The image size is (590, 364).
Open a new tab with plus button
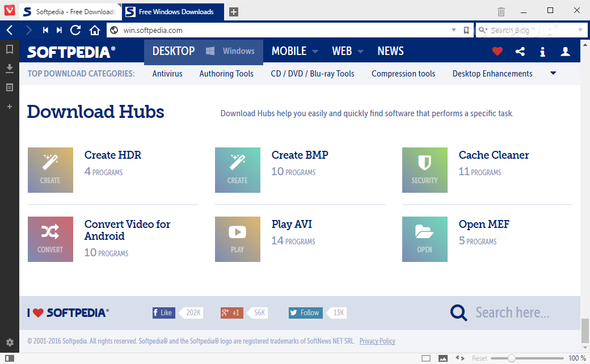point(234,12)
